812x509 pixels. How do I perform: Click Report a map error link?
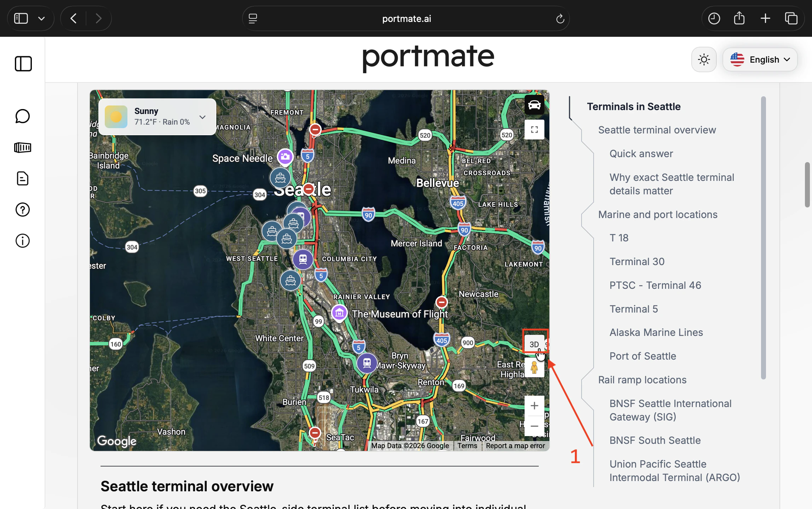tap(515, 446)
